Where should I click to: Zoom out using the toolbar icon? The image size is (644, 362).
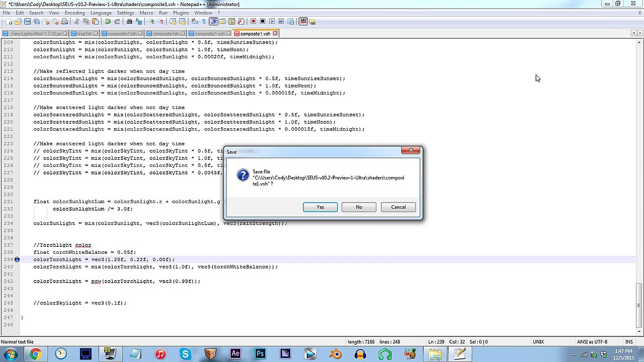[x=160, y=22]
